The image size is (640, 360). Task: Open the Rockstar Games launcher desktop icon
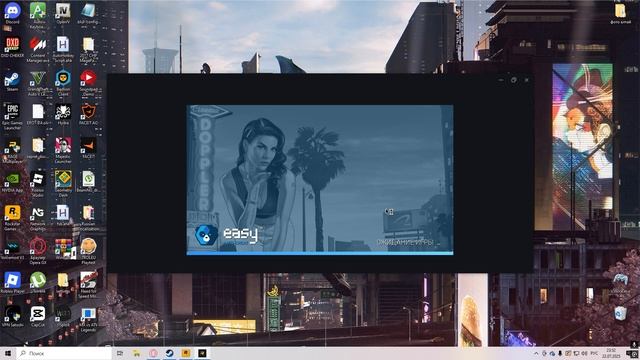[12, 218]
